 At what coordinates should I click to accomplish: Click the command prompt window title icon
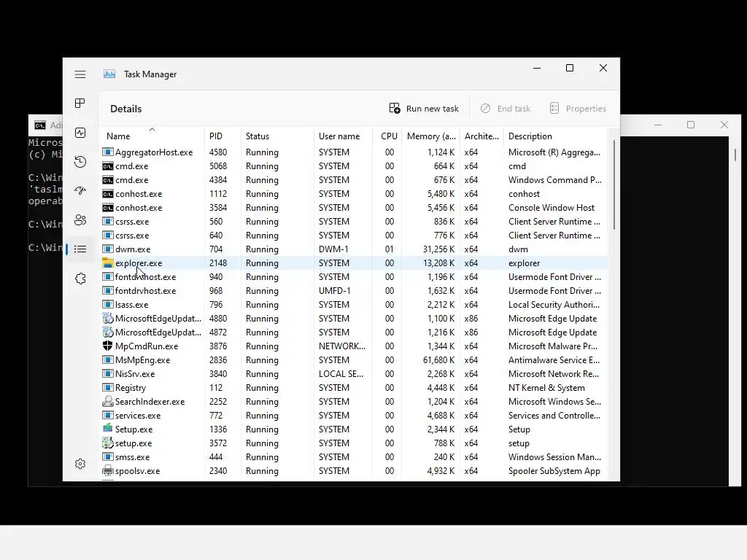pos(40,125)
